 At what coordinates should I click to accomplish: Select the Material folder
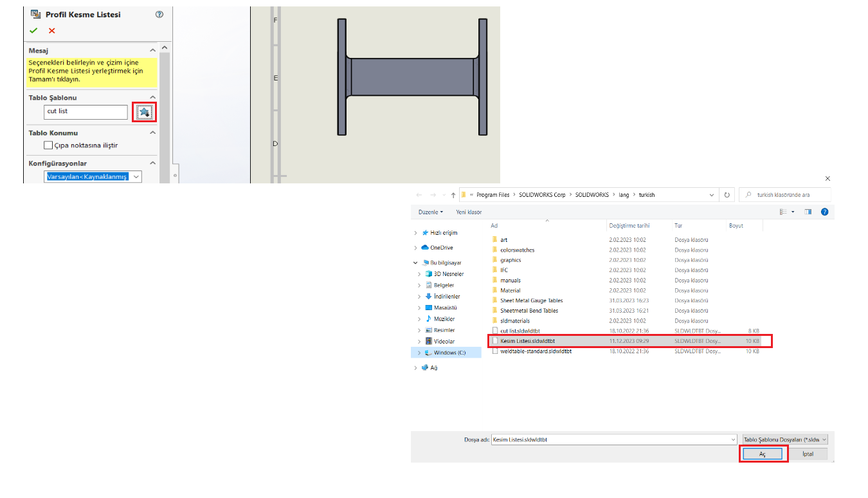point(511,291)
